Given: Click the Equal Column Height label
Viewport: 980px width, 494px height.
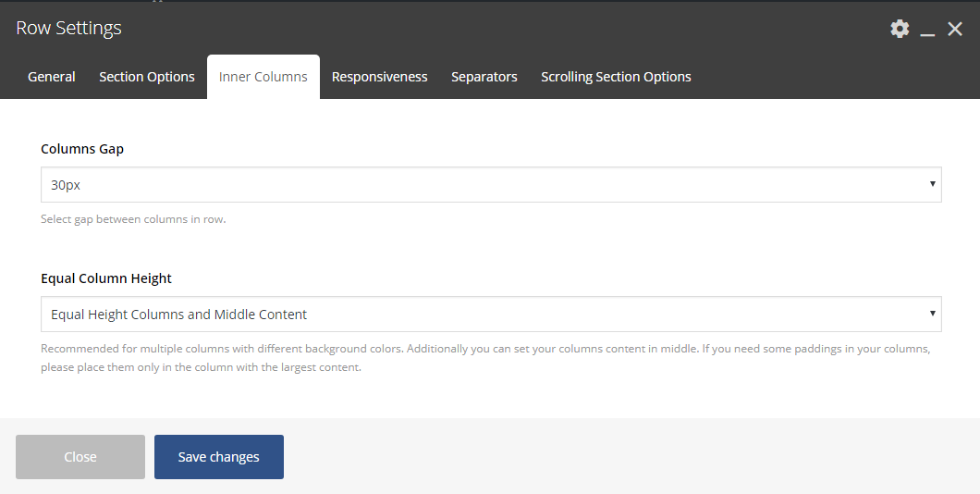Looking at the screenshot, I should click(x=105, y=278).
